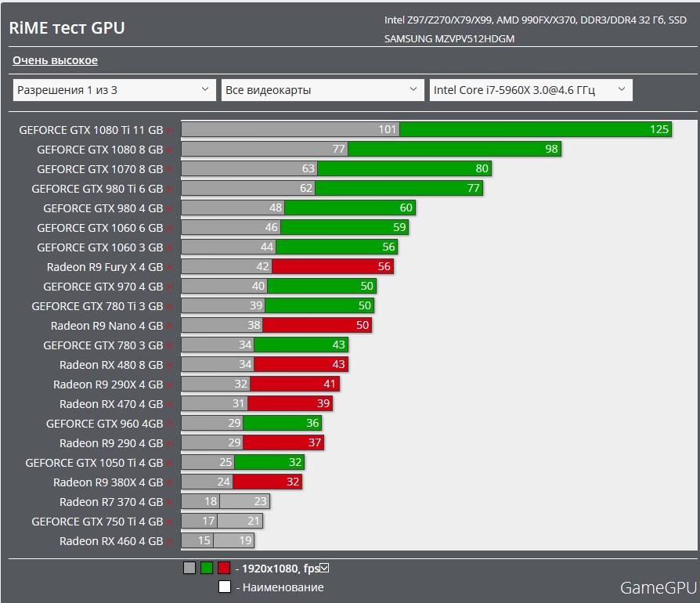The width and height of the screenshot is (700, 603).
Task: Click red X next to Radeon RX 480
Action: tap(169, 366)
